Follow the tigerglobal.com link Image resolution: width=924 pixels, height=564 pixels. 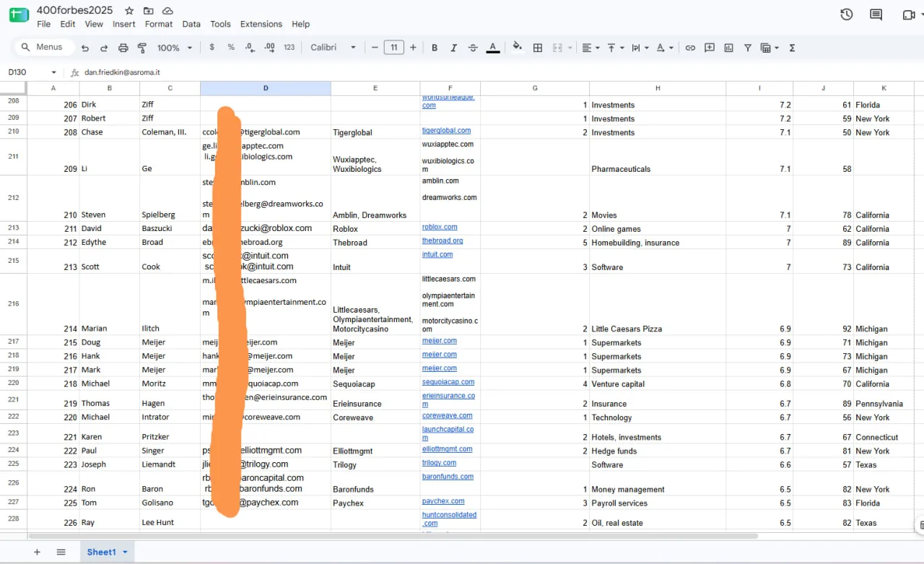pyautogui.click(x=446, y=131)
